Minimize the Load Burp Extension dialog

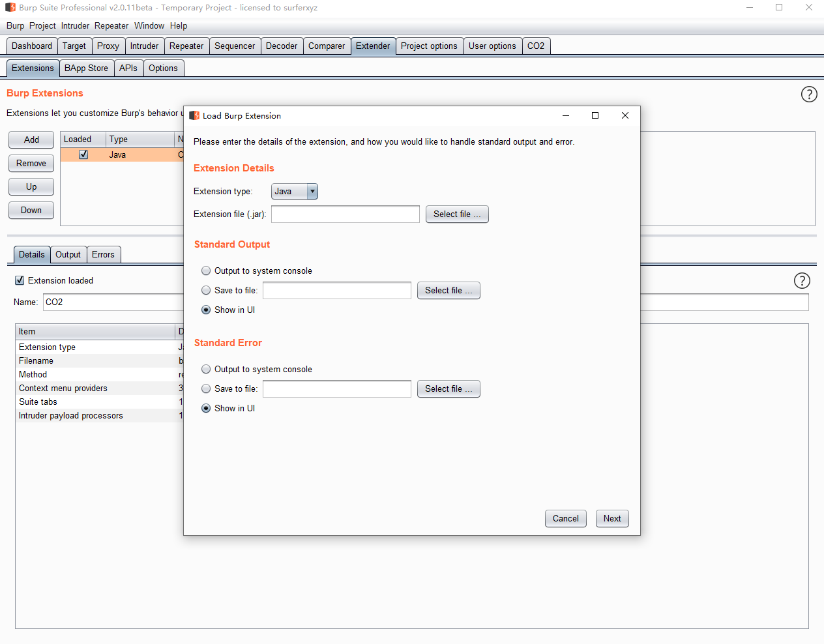[x=566, y=115]
